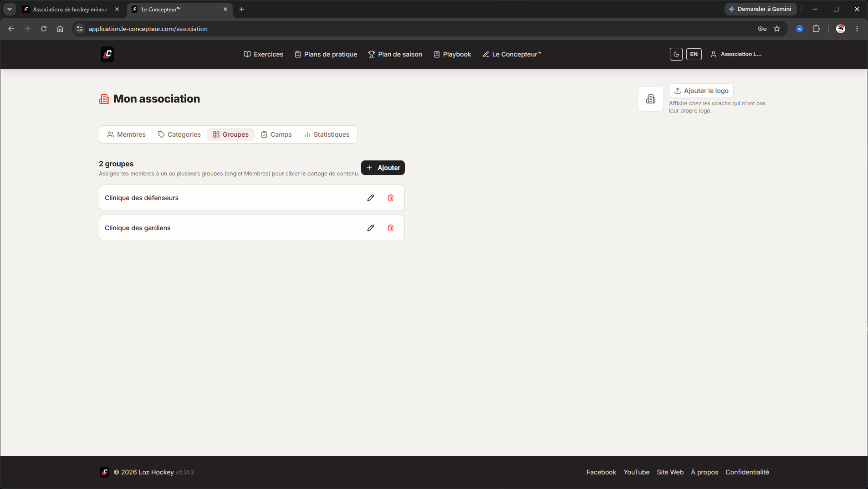Expand the tab search dropdown arrow

tap(9, 9)
